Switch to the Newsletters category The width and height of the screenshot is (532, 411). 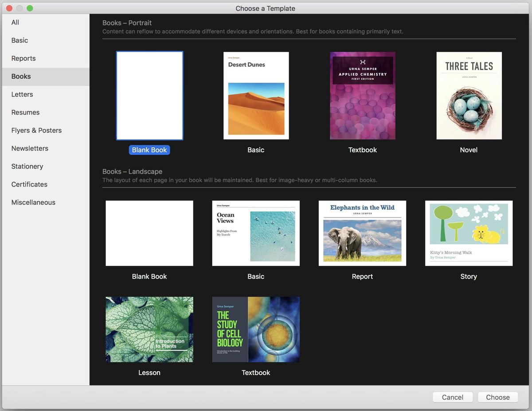pyautogui.click(x=30, y=148)
